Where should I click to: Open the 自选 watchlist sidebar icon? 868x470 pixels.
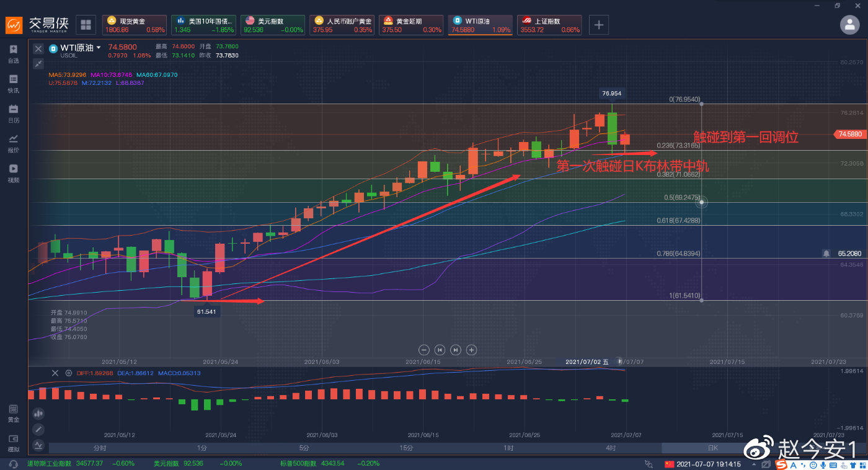(x=13, y=54)
